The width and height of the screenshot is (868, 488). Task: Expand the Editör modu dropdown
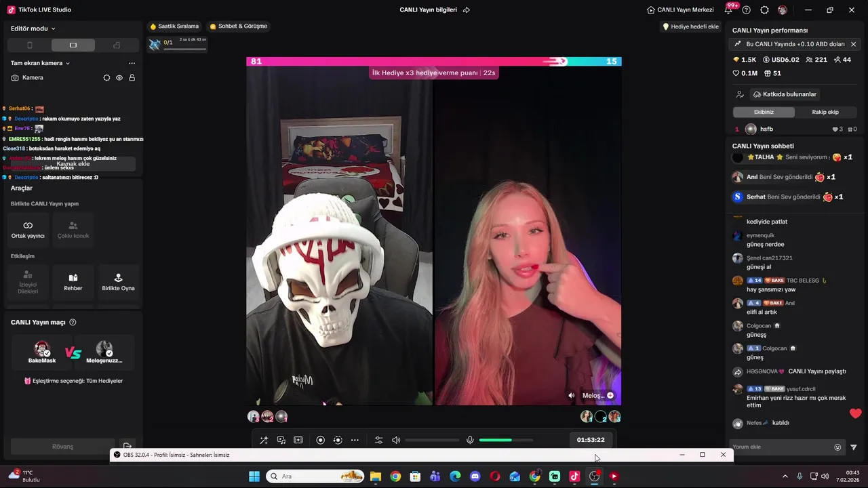click(33, 28)
